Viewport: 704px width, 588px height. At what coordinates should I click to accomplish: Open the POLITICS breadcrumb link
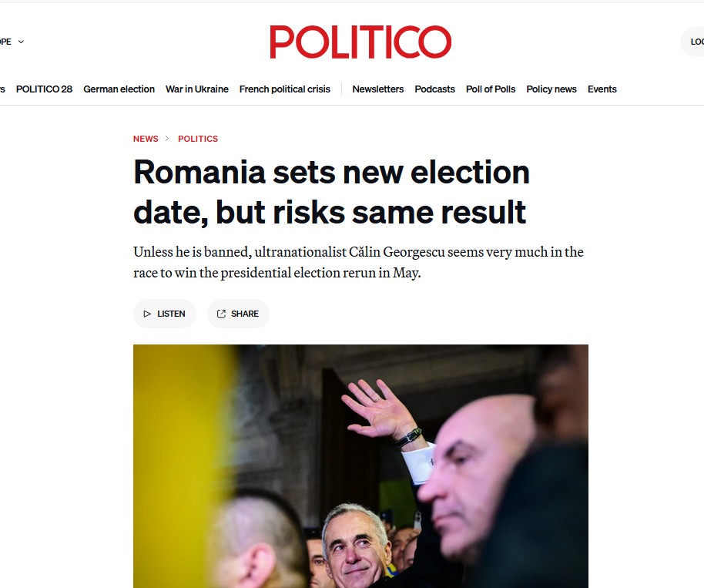(198, 139)
